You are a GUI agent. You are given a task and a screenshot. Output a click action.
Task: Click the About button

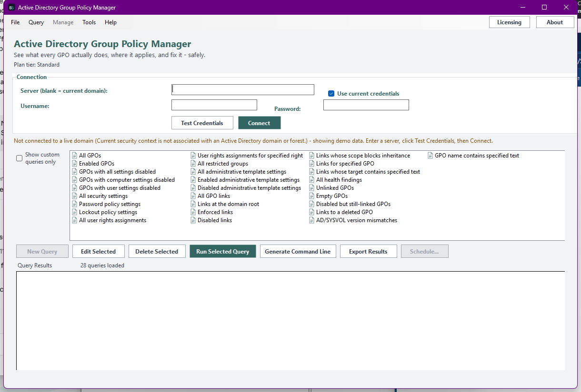click(x=555, y=22)
